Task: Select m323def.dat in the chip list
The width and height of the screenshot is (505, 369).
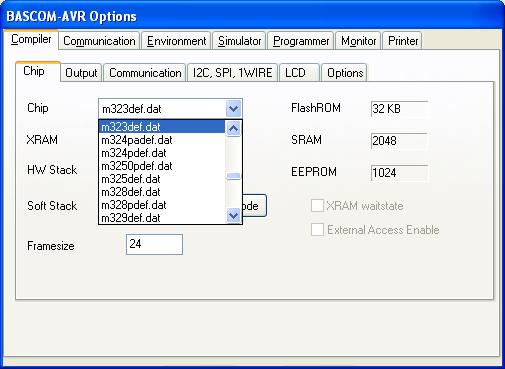Action: point(162,127)
